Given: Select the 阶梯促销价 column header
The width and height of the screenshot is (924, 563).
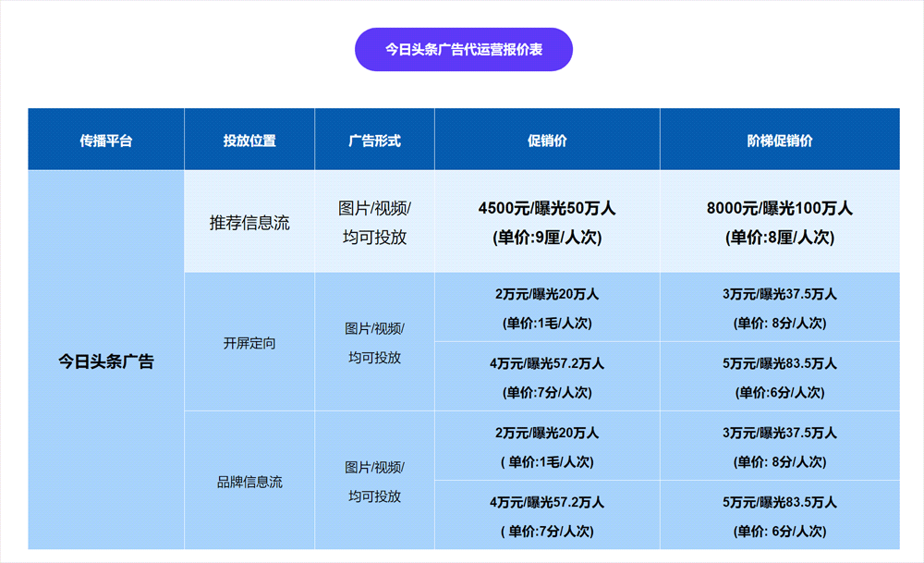Looking at the screenshot, I should (780, 140).
